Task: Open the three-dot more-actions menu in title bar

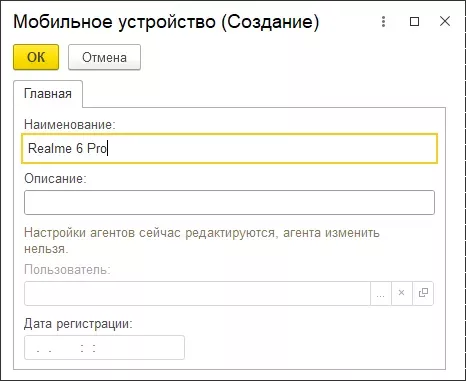Action: (x=383, y=22)
